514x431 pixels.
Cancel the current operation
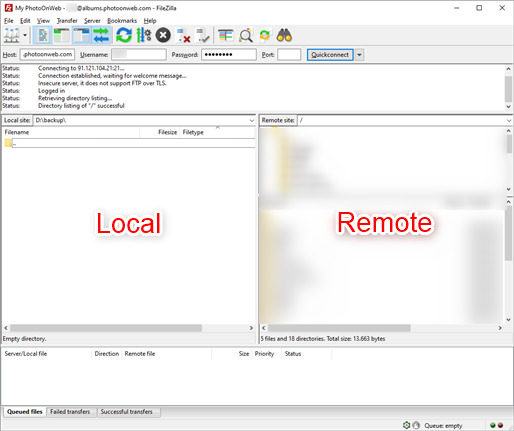click(163, 35)
